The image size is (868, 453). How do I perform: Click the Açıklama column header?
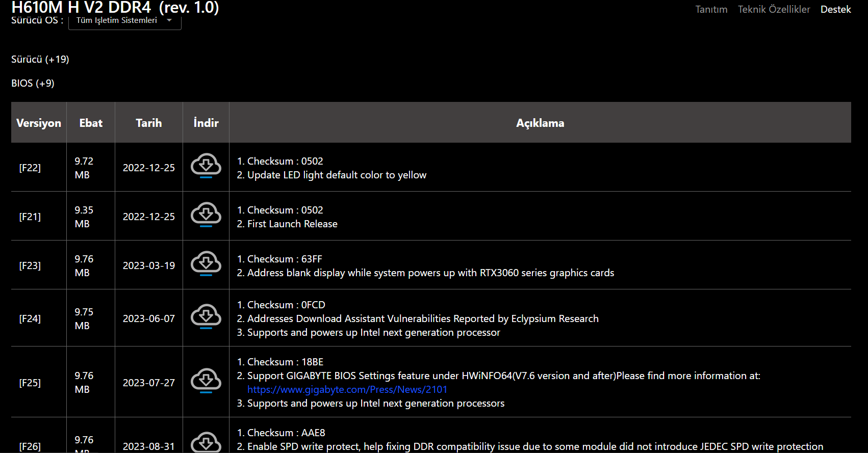[540, 123]
